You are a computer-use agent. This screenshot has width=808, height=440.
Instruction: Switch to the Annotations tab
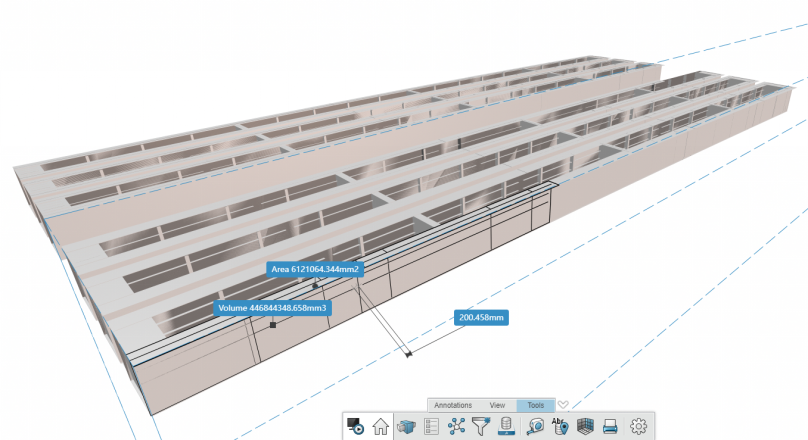click(x=452, y=405)
